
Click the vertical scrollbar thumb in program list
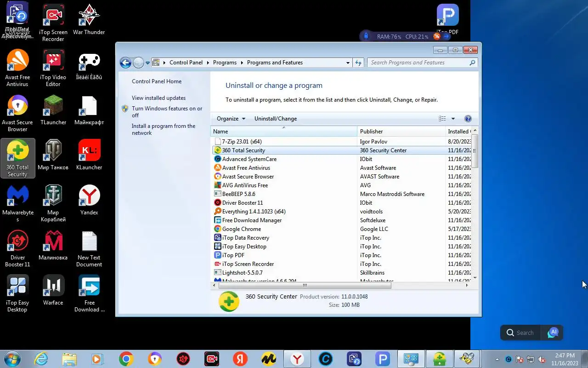[475, 151]
